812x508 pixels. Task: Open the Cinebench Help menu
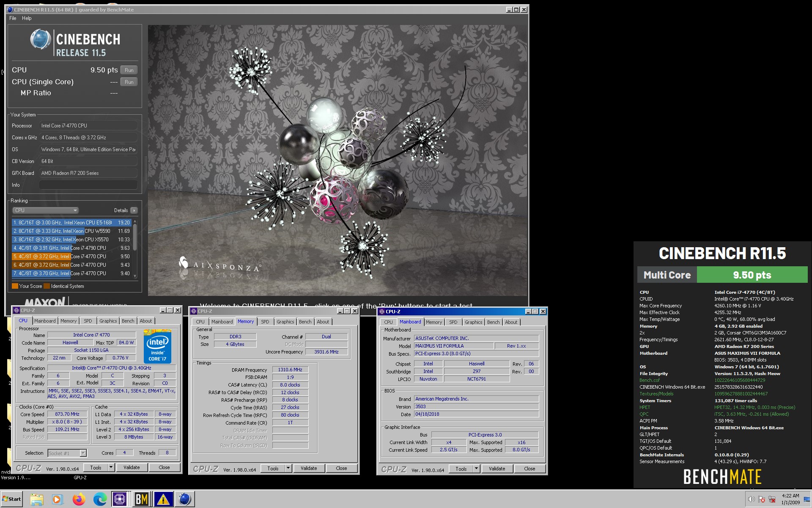[27, 18]
